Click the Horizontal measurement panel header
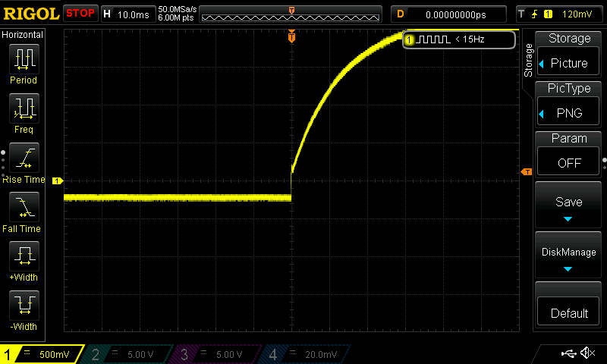This screenshot has width=607, height=364. (23, 35)
